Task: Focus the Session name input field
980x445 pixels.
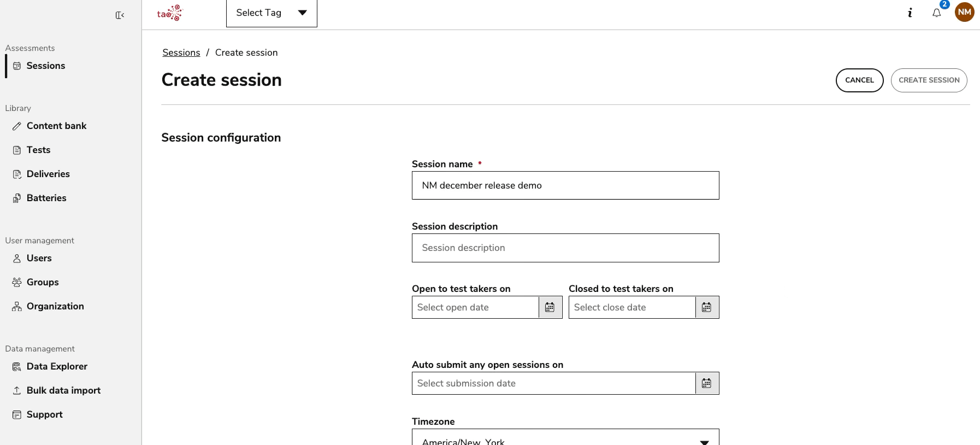Action: point(565,185)
